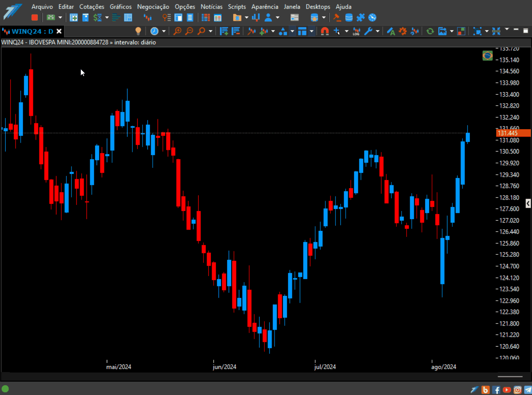Click the top-toolbar candlestick chart icon
This screenshot has width=532, height=395.
click(x=147, y=17)
